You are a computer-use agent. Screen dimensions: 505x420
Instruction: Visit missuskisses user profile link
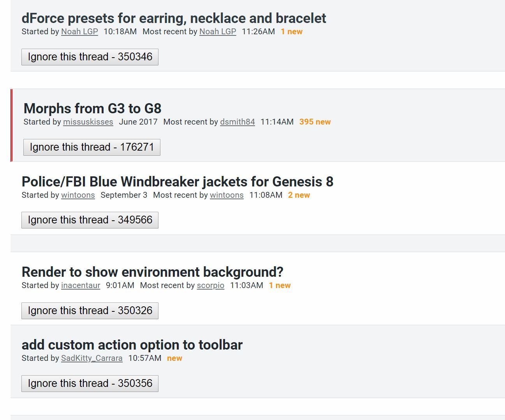[88, 122]
